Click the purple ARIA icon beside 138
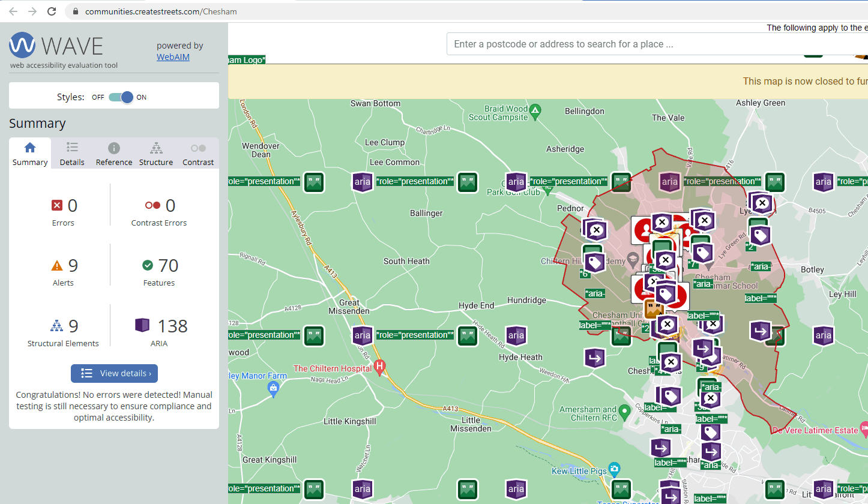This screenshot has width=868, height=504. click(142, 325)
